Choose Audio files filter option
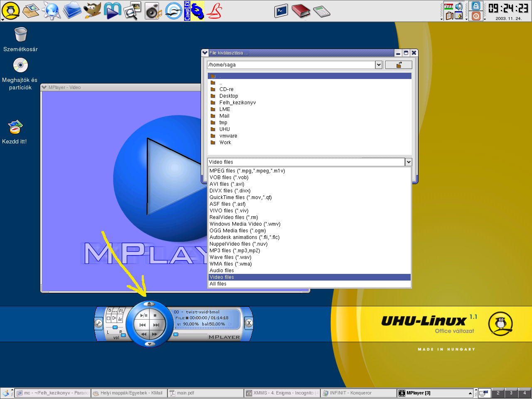Image resolution: width=532 pixels, height=399 pixels. pyautogui.click(x=310, y=271)
